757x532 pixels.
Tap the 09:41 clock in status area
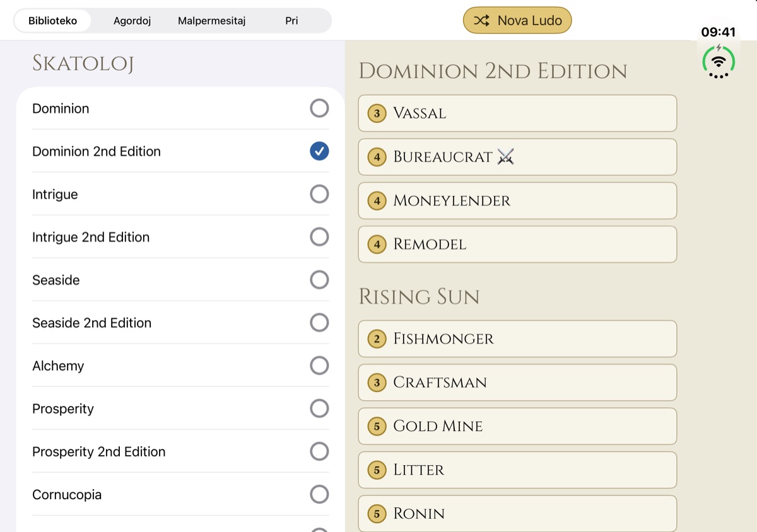[x=719, y=32]
